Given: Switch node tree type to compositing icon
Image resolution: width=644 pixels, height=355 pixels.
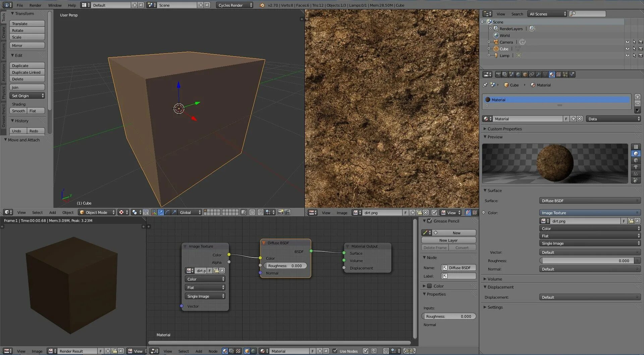Looking at the screenshot, I should pyautogui.click(x=231, y=351).
